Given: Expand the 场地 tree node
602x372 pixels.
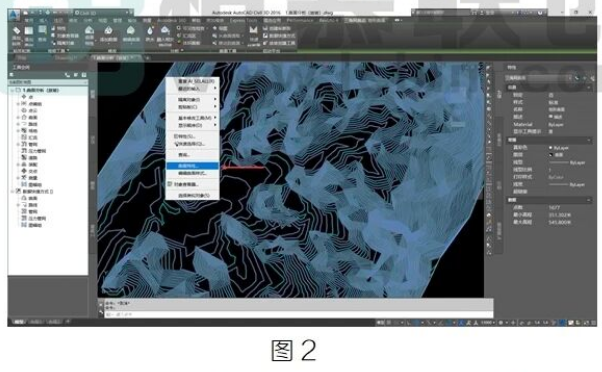Looking at the screenshot, I should click(18, 131).
